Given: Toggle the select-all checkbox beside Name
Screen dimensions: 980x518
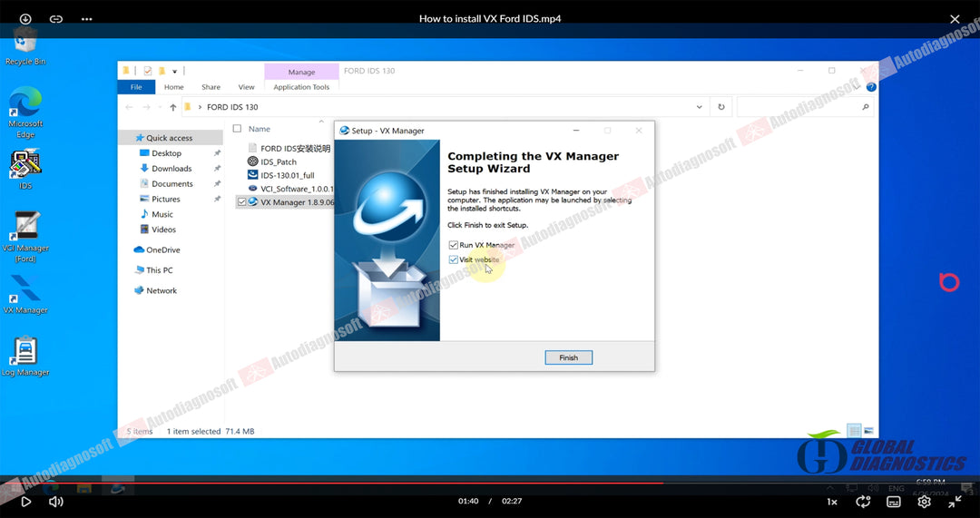Looking at the screenshot, I should (x=237, y=129).
